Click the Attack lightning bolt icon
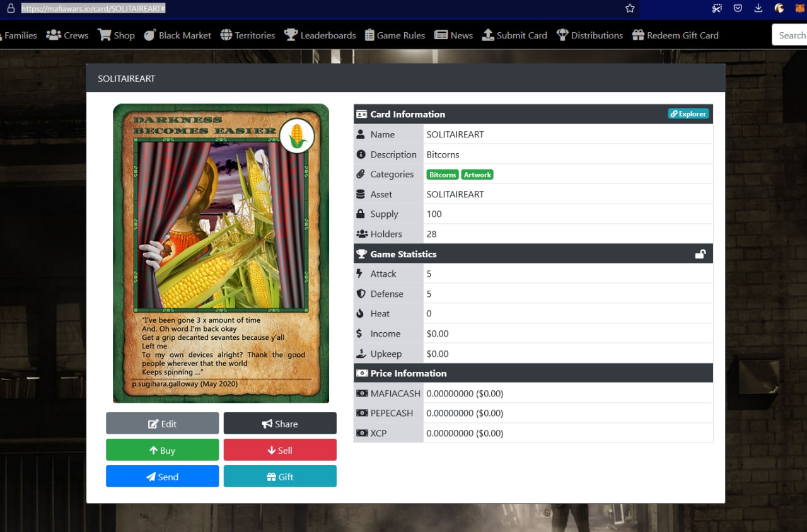The width and height of the screenshot is (807, 532). coord(360,274)
